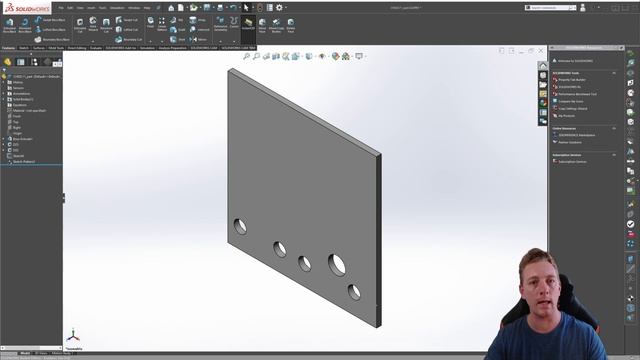This screenshot has width=640, height=360.
Task: Click Move/Copy Bodies in the ribbon
Action: click(x=276, y=25)
